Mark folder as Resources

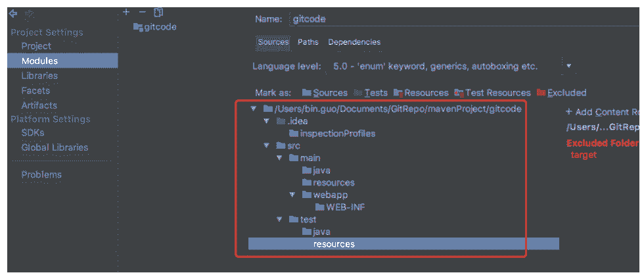[421, 93]
